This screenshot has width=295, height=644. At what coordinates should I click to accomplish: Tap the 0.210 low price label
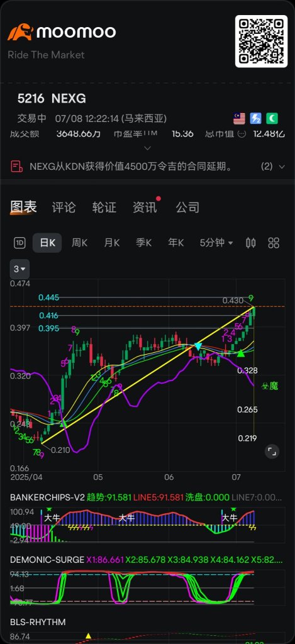pyautogui.click(x=61, y=450)
